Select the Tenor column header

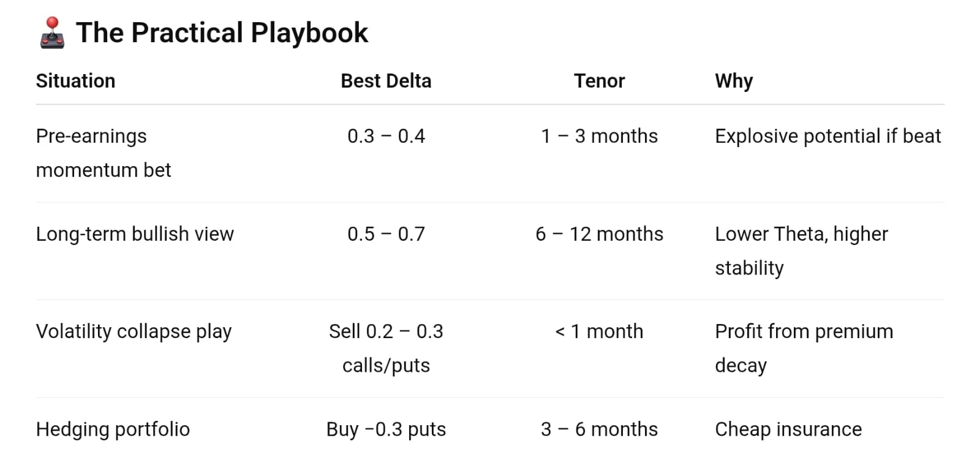(599, 81)
